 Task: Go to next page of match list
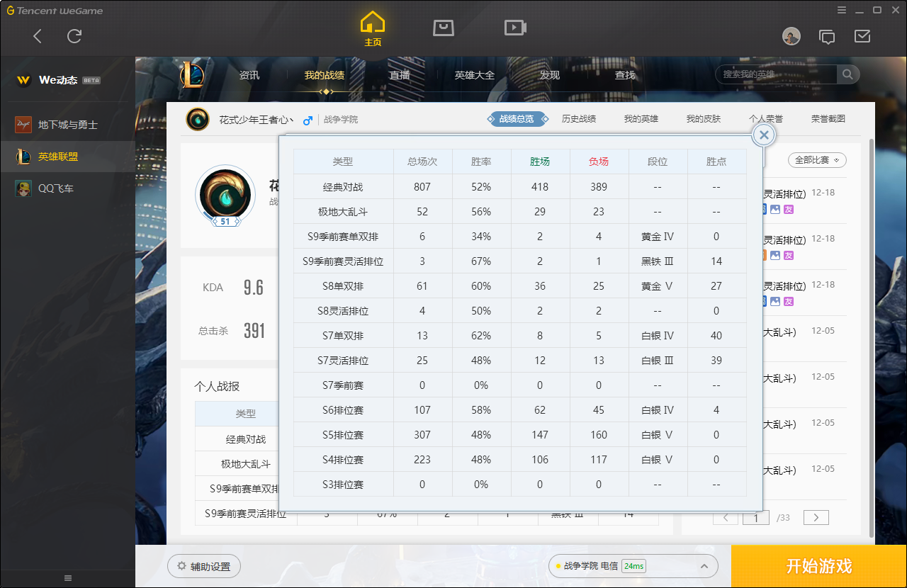816,518
